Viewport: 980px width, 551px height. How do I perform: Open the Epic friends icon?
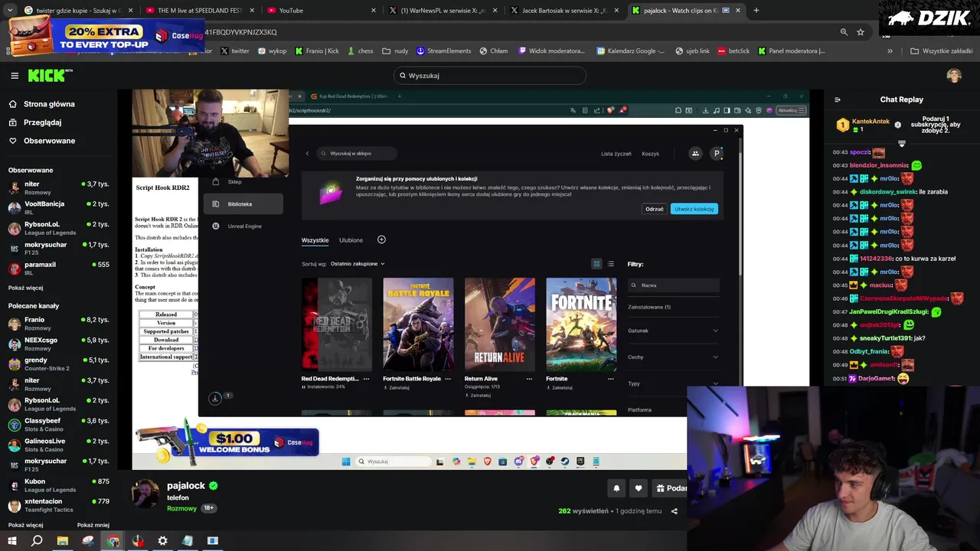pos(695,154)
